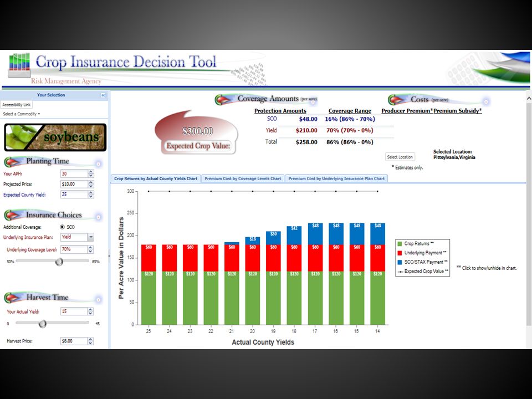Screen dimensions: 532x399
Task: Toggle SCO/STAX Payment blue legend swatch
Action: [400, 262]
